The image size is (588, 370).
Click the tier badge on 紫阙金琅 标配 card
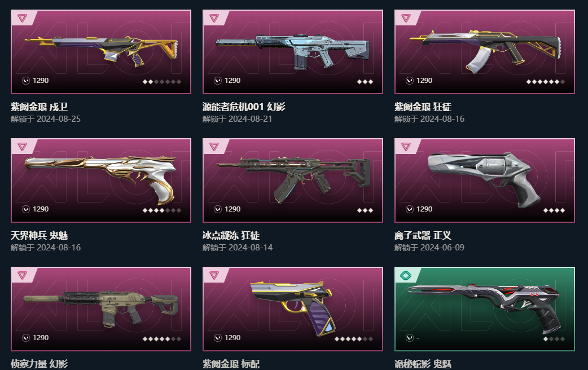coord(214,275)
